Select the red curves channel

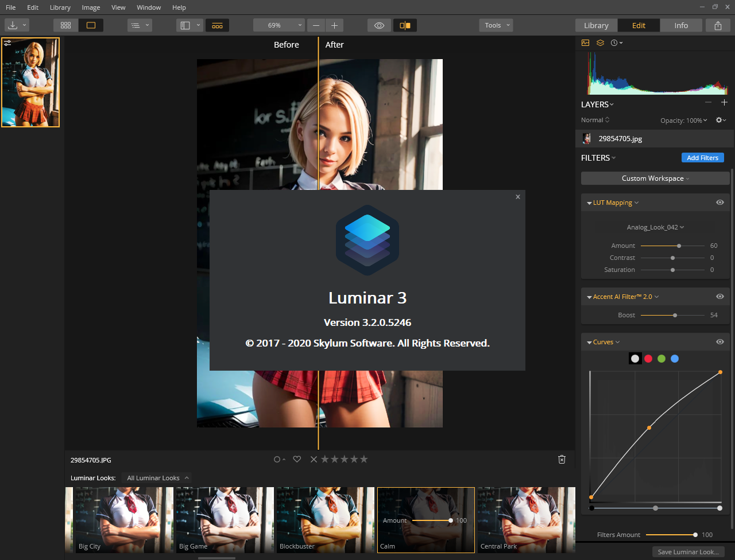(648, 359)
